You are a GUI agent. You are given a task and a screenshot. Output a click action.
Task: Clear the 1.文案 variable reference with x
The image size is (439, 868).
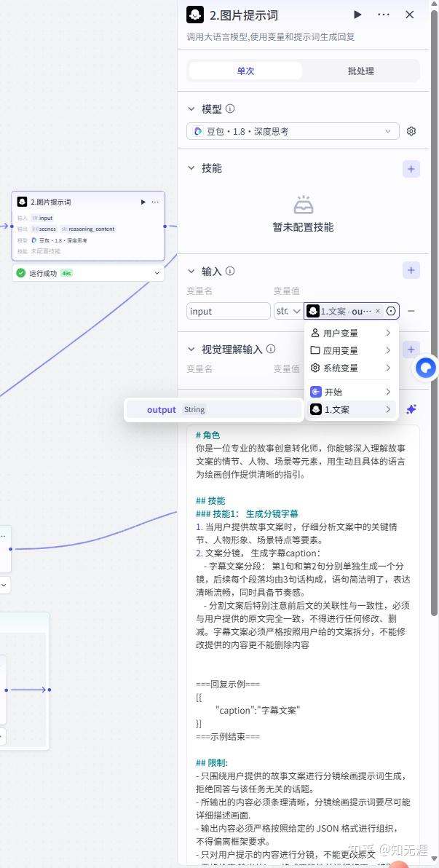[378, 311]
